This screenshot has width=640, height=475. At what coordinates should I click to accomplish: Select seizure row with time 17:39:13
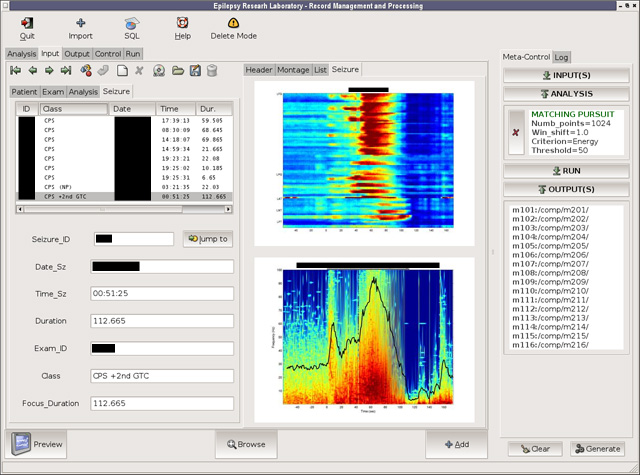click(x=124, y=121)
